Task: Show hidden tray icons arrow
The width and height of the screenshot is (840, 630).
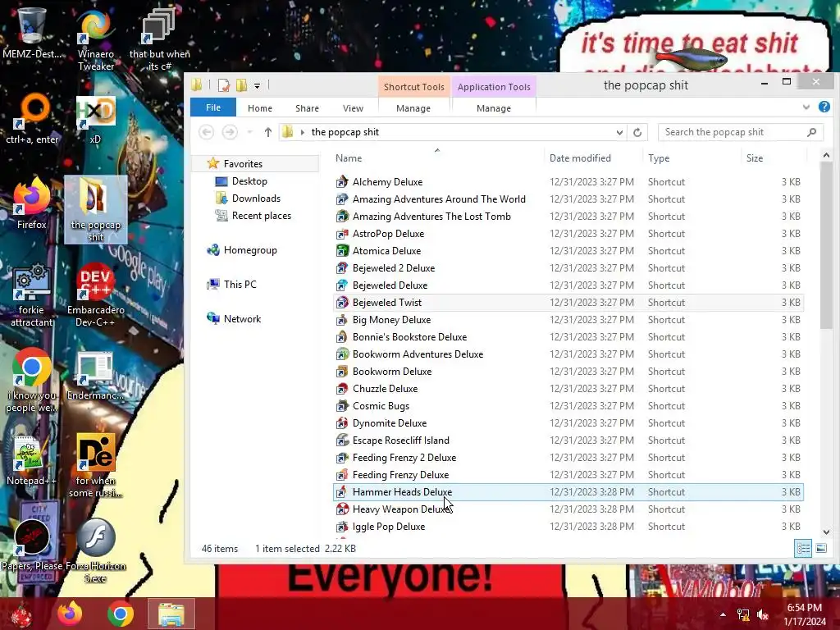Action: pyautogui.click(x=724, y=614)
